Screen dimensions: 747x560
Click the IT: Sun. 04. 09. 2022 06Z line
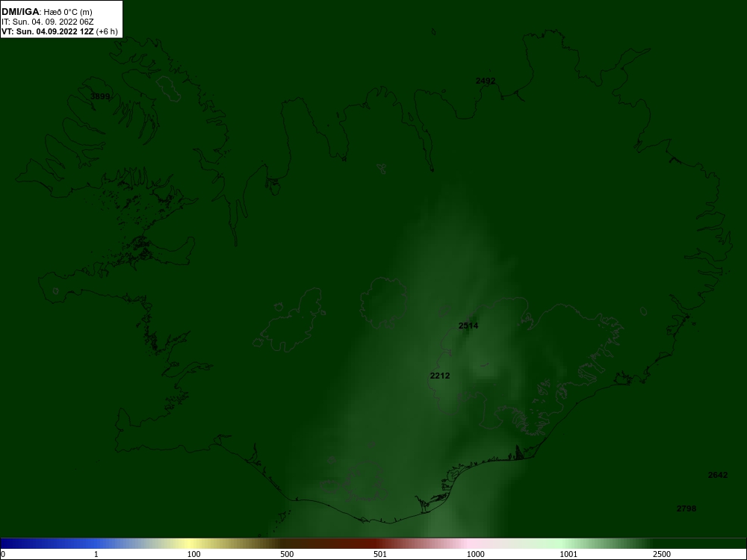click(x=48, y=22)
